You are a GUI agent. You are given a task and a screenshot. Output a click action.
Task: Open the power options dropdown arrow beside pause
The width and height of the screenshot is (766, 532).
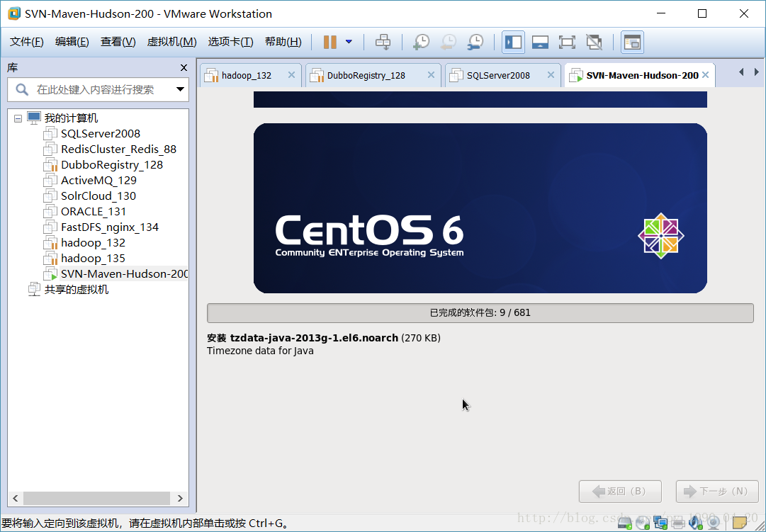(349, 42)
